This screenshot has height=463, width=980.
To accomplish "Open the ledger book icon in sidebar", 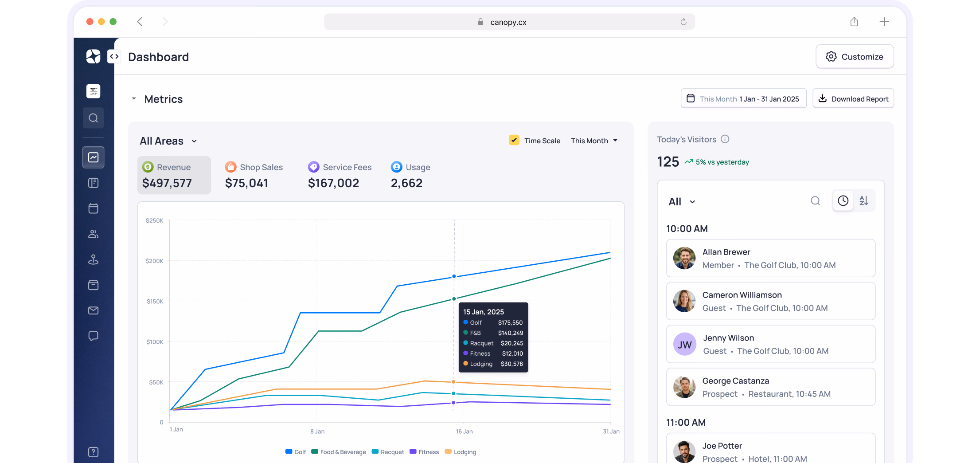I will coord(93,183).
